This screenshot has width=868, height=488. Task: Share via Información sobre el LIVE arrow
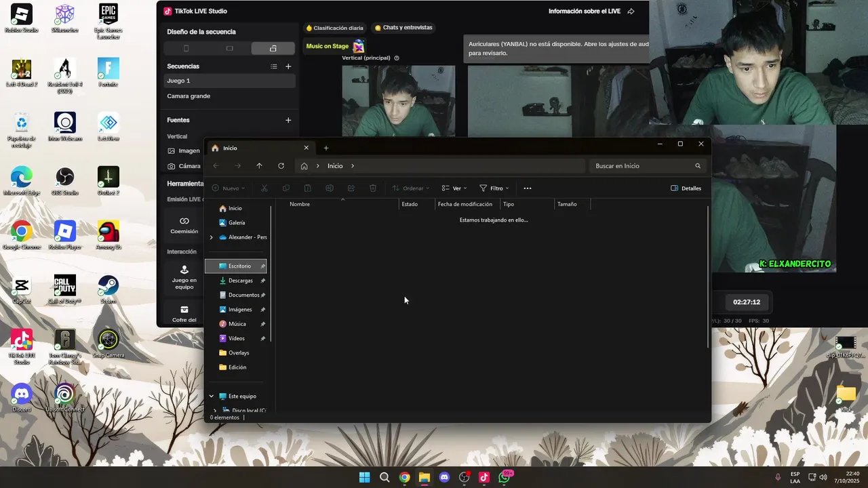point(631,12)
